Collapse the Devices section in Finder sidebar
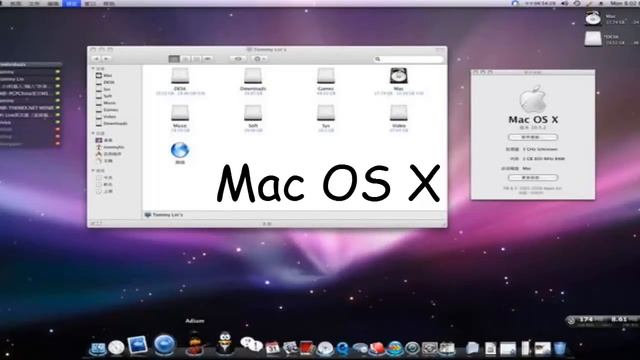Screen dimensions: 640x360 [93, 69]
